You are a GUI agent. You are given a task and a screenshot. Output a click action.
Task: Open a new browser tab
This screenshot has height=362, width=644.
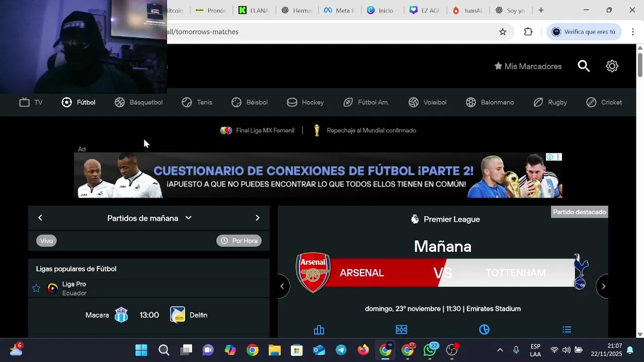click(541, 10)
